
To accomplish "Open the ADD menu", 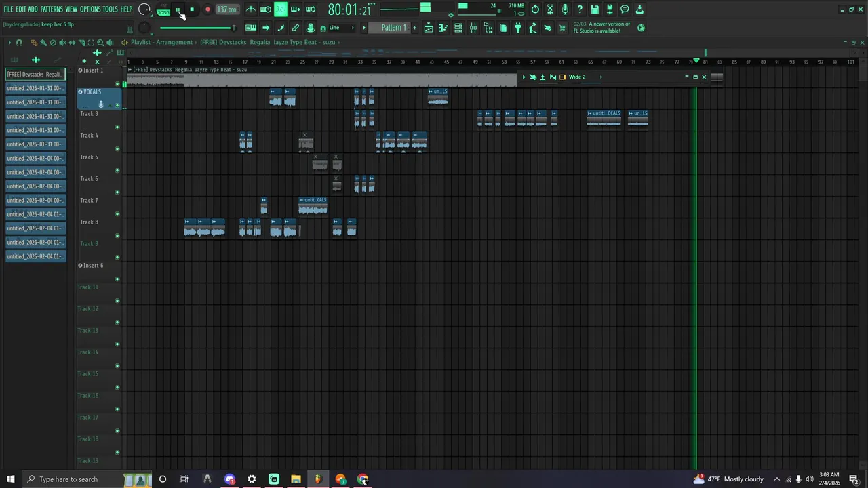I will pyautogui.click(x=33, y=9).
